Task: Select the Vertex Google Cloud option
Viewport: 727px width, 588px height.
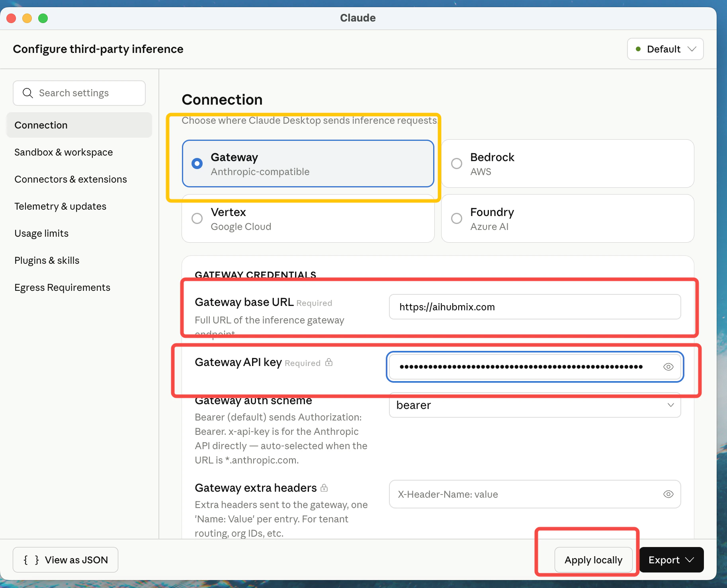Action: coord(308,218)
